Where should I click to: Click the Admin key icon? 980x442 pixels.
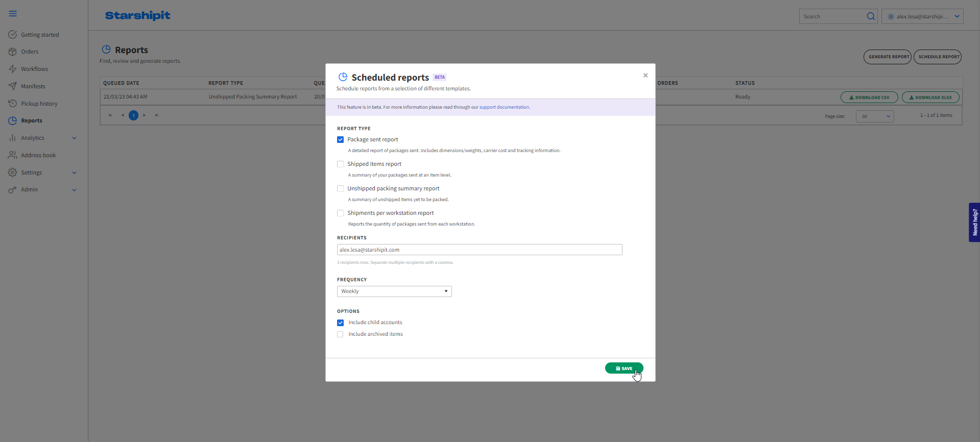(13, 190)
